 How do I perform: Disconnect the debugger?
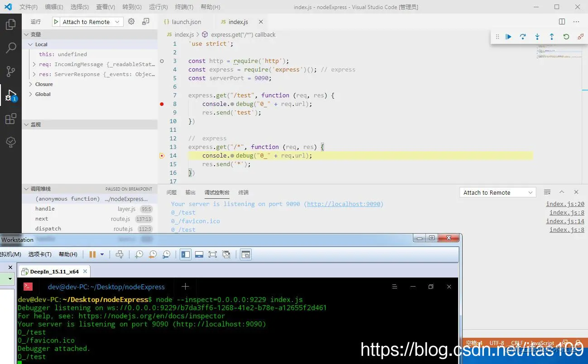click(x=581, y=37)
